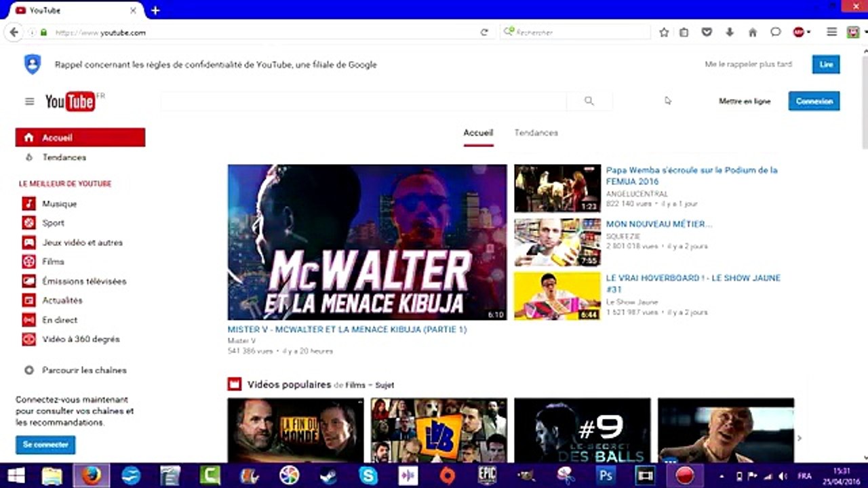
Task: Switch to the Tendances tab
Action: pos(536,133)
